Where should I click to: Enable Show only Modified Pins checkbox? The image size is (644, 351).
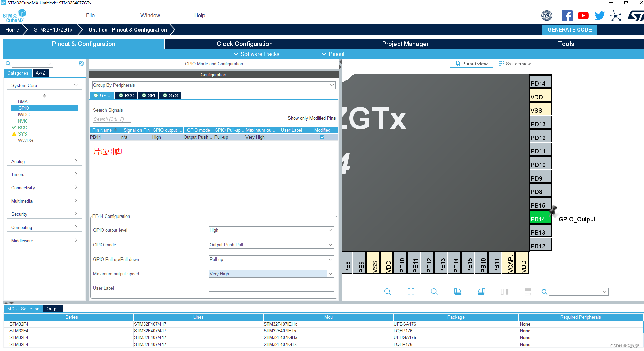284,118
